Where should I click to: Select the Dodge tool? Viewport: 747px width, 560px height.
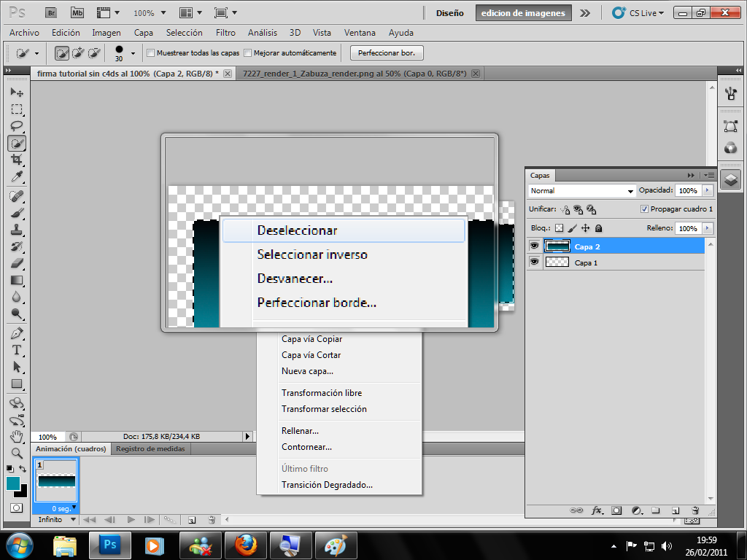point(17,314)
